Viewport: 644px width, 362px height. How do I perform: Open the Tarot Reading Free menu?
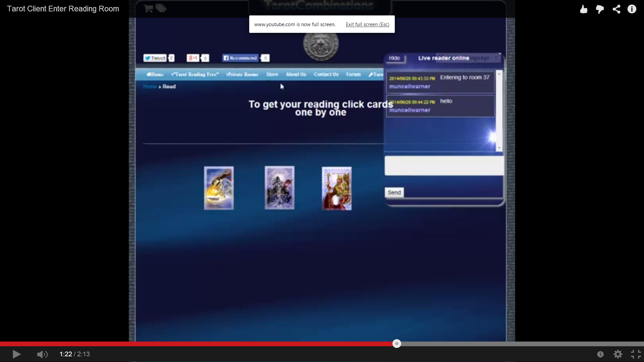tap(195, 74)
